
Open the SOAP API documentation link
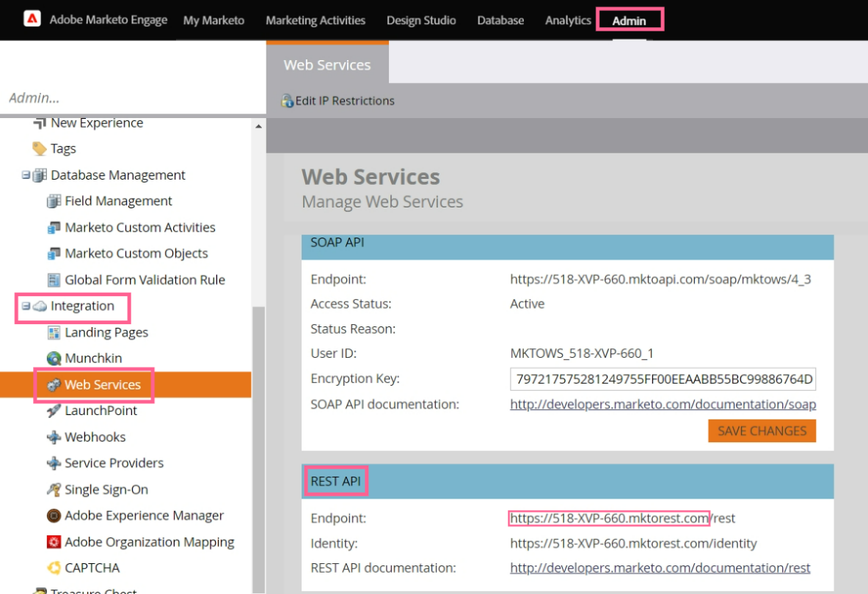click(663, 404)
